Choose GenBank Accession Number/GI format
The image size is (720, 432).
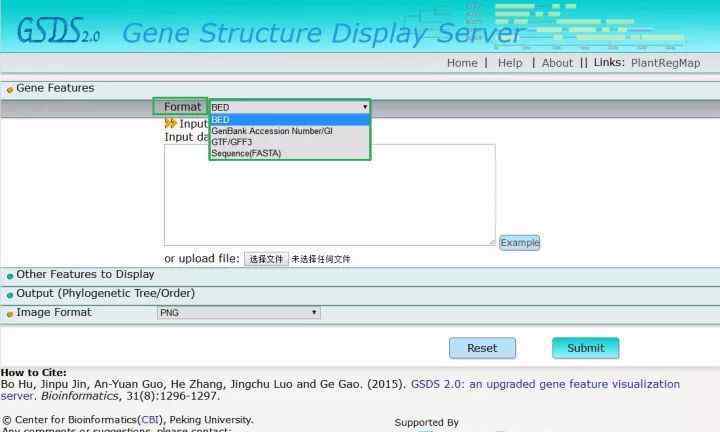tap(289, 131)
